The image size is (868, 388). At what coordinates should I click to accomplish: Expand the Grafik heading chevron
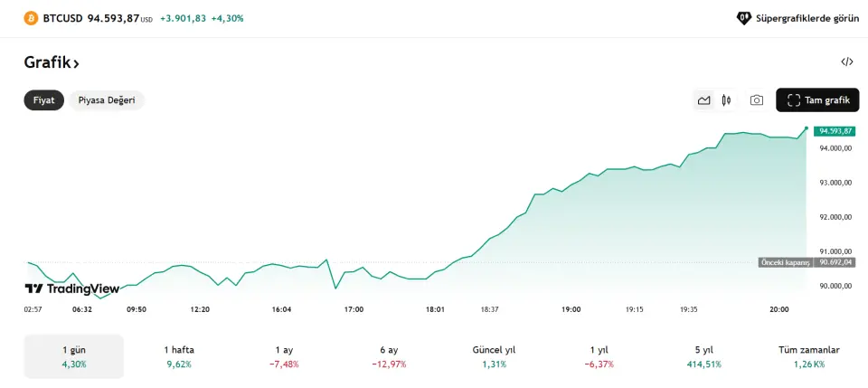[77, 63]
